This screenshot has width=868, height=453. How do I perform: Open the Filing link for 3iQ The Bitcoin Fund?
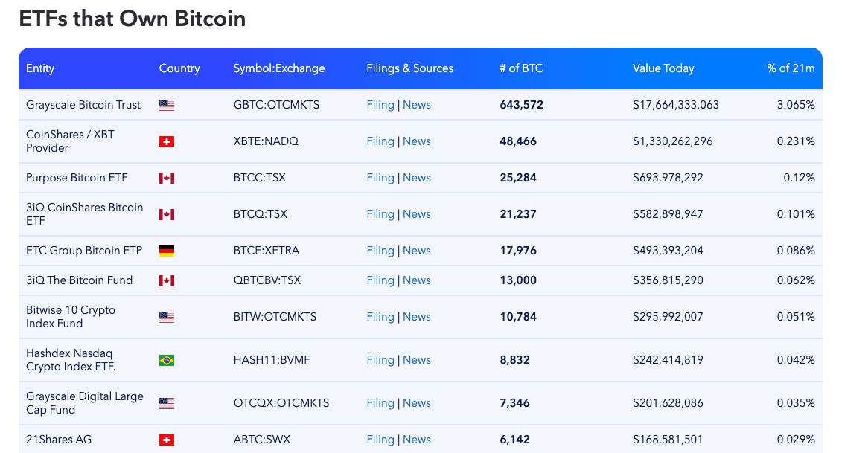click(x=380, y=280)
